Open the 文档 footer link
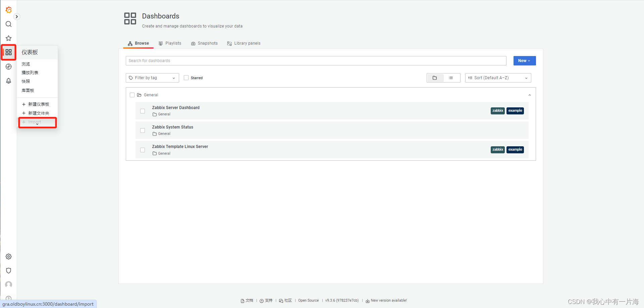The image size is (644, 308). (247, 301)
